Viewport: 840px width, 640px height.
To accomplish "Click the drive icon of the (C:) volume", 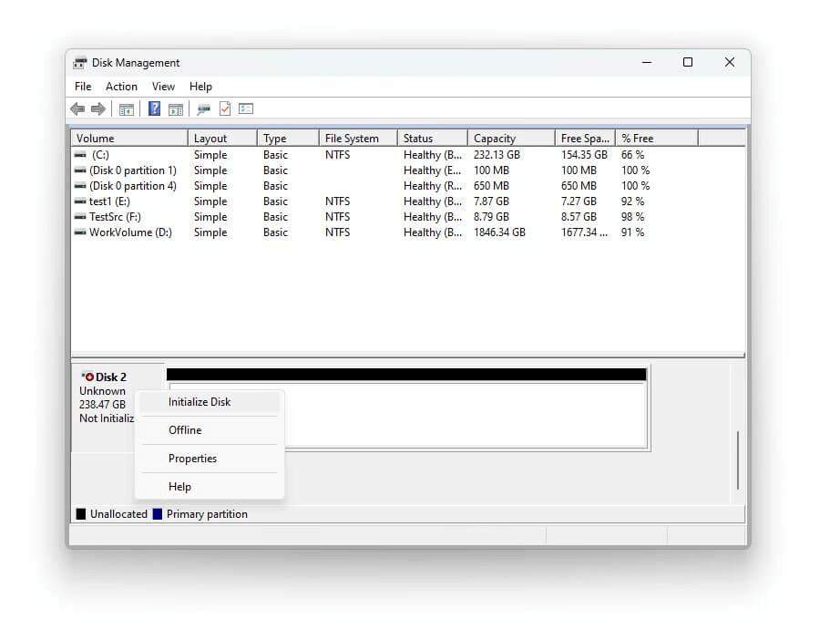I will point(80,155).
